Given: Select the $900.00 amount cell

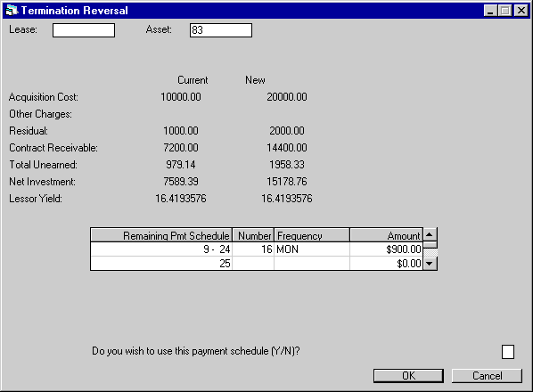Looking at the screenshot, I should 387,249.
